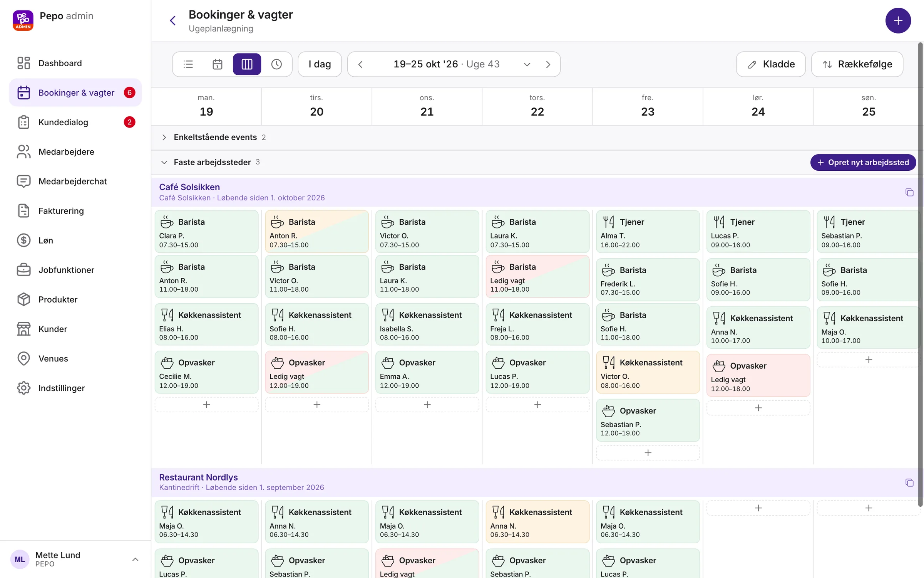Add shift on Monday in Café Solsikken
This screenshot has height=578, width=924.
coord(206,405)
